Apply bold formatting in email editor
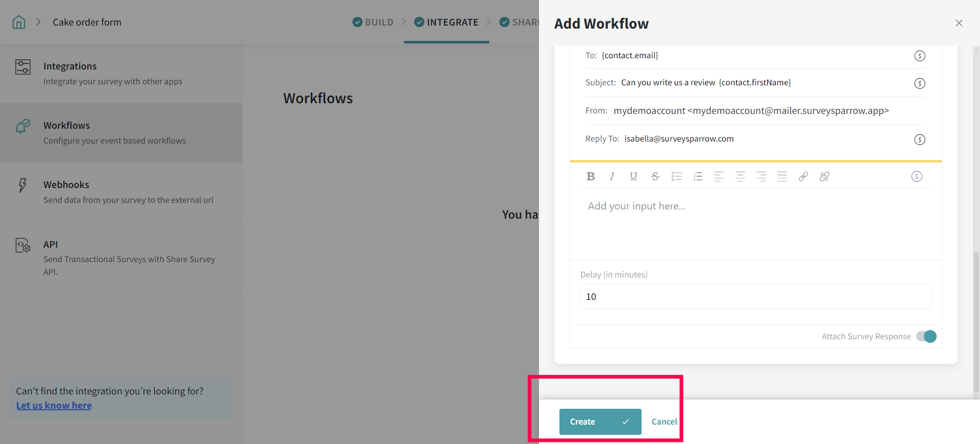Image resolution: width=980 pixels, height=444 pixels. point(591,176)
